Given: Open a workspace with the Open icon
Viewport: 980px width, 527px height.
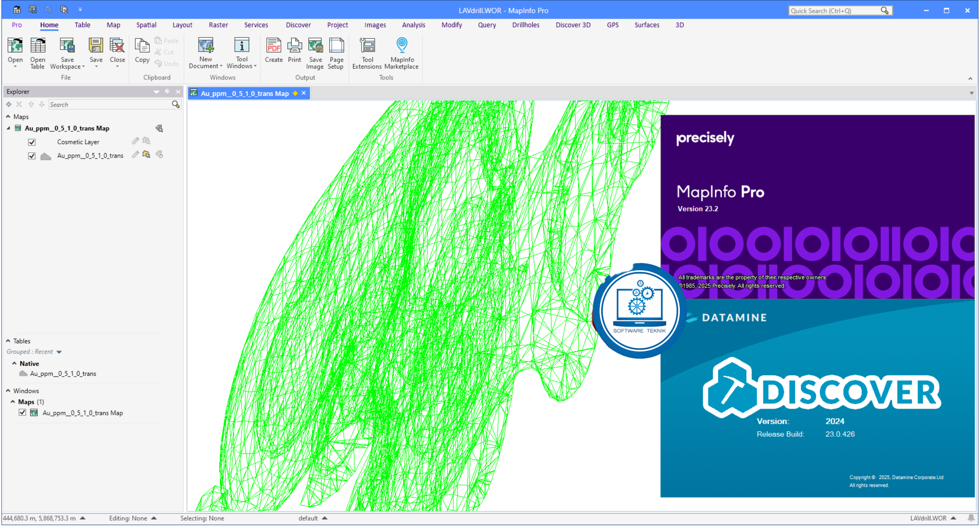Looking at the screenshot, I should pyautogui.click(x=15, y=46).
